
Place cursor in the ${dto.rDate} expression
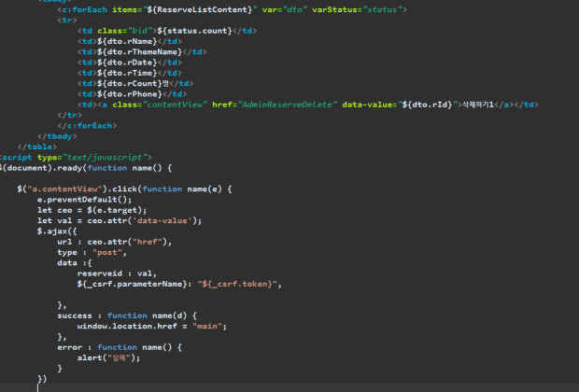(x=122, y=63)
